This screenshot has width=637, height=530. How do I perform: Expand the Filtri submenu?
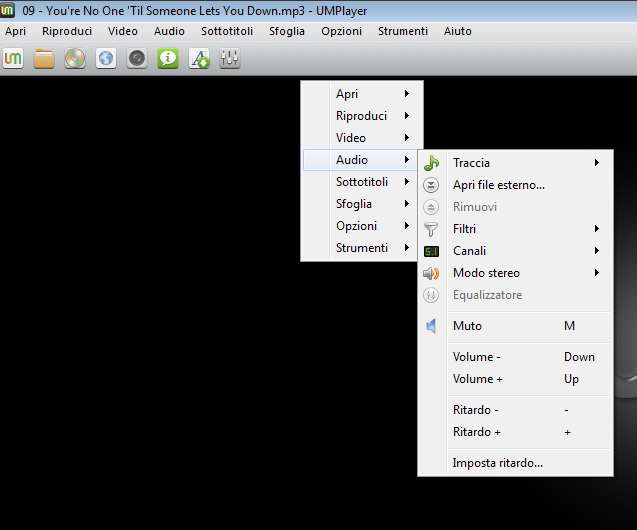click(x=516, y=229)
